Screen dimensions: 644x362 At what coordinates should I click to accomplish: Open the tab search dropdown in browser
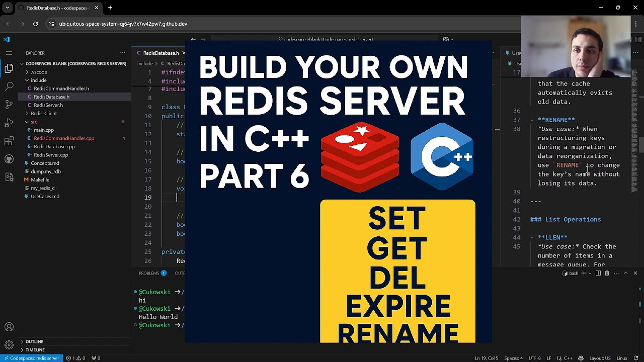(7, 8)
